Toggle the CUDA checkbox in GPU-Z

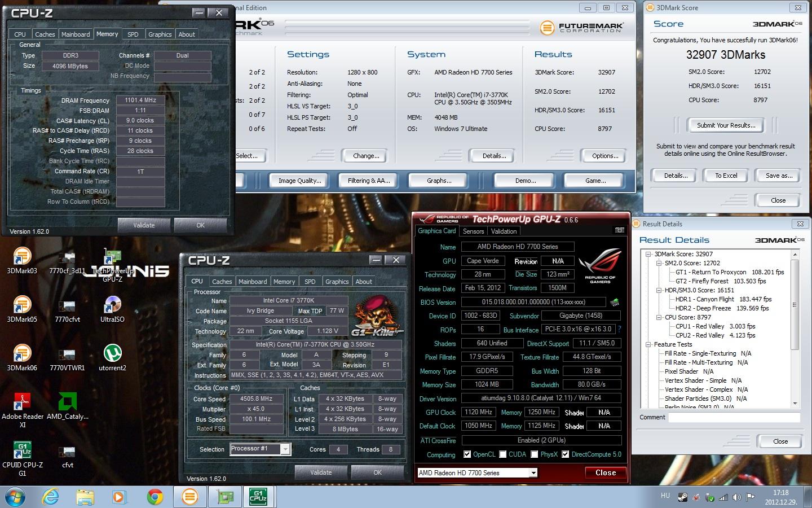[x=502, y=454]
